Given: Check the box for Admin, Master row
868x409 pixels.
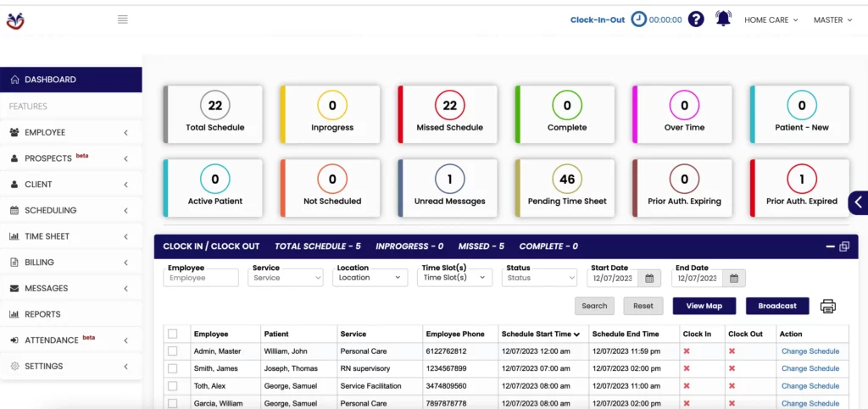Looking at the screenshot, I should [173, 351].
